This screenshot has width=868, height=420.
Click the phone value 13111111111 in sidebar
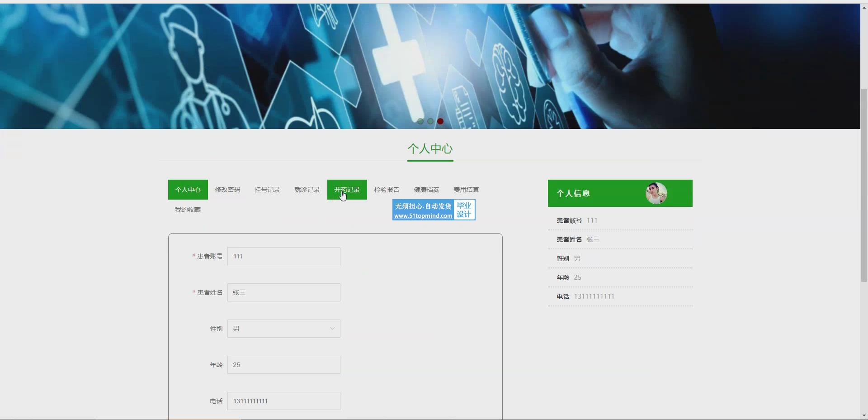tap(594, 296)
